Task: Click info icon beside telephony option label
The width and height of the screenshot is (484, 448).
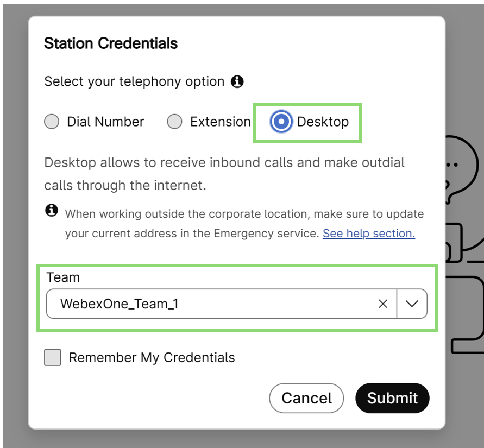Action: [237, 82]
